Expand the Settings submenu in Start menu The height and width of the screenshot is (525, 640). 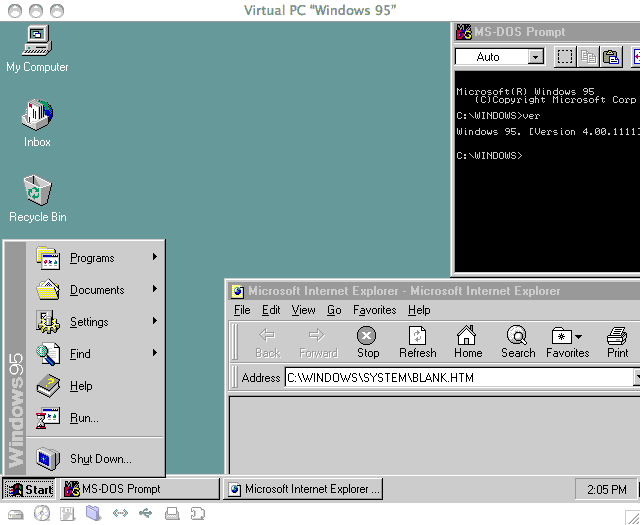(x=96, y=322)
